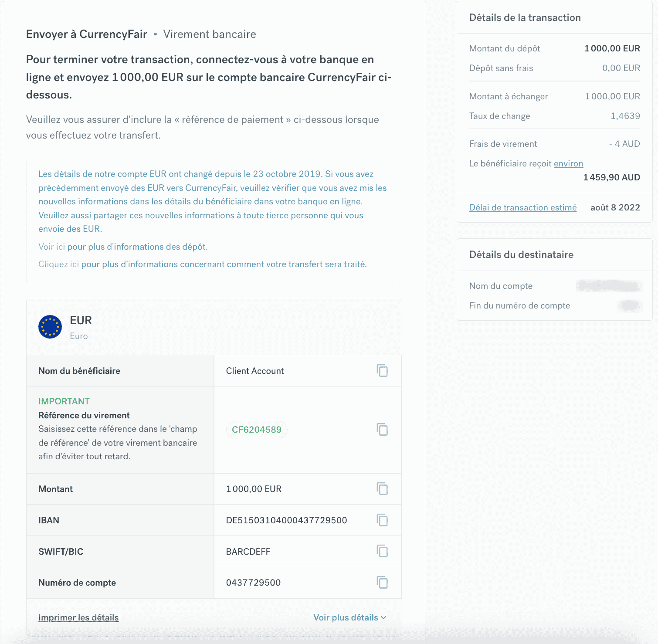Screen dimensions: 658x644
Task: Open Délai de transaction estimé link
Action: pyautogui.click(x=523, y=207)
